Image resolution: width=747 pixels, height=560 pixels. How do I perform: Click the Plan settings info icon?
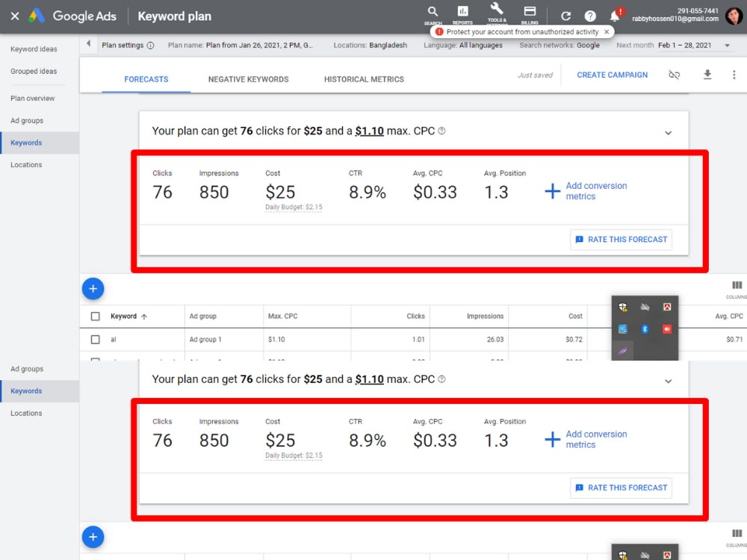tap(151, 46)
